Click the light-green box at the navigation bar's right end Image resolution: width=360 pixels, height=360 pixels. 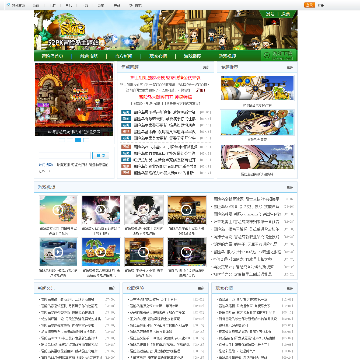click(x=279, y=55)
